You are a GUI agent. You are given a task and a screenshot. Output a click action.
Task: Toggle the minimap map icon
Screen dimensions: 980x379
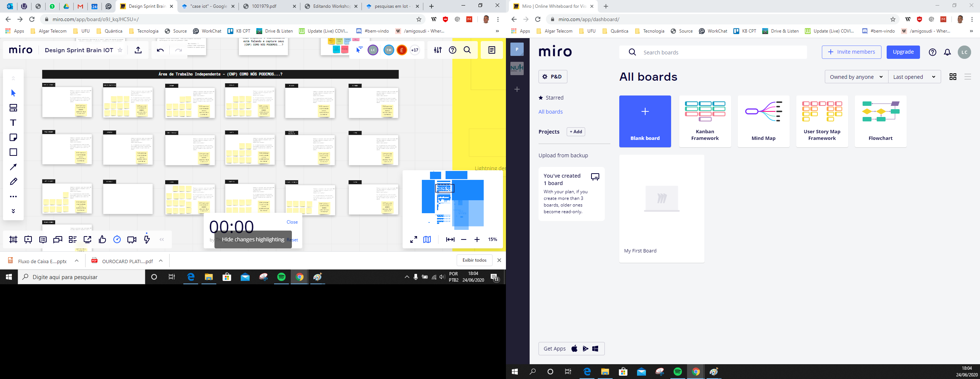tap(427, 239)
